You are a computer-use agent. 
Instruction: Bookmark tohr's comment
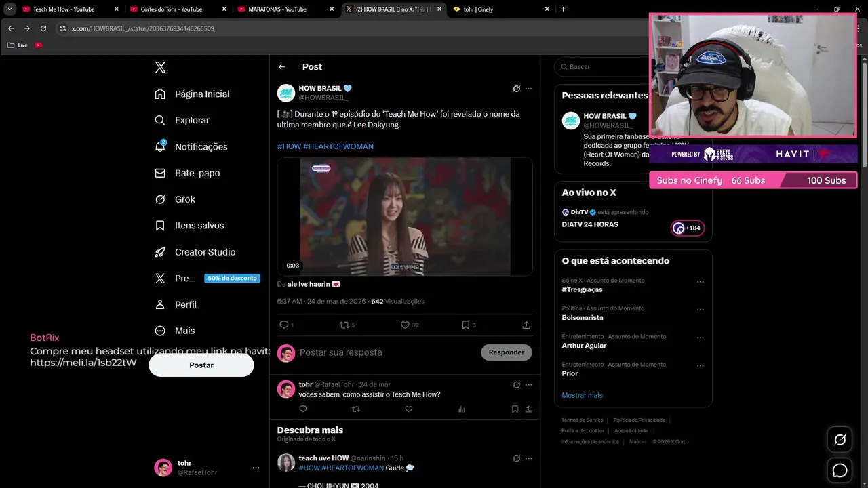tap(515, 409)
